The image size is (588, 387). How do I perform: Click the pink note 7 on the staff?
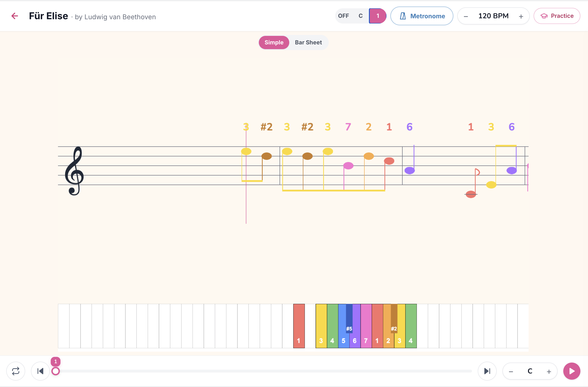[x=348, y=166]
